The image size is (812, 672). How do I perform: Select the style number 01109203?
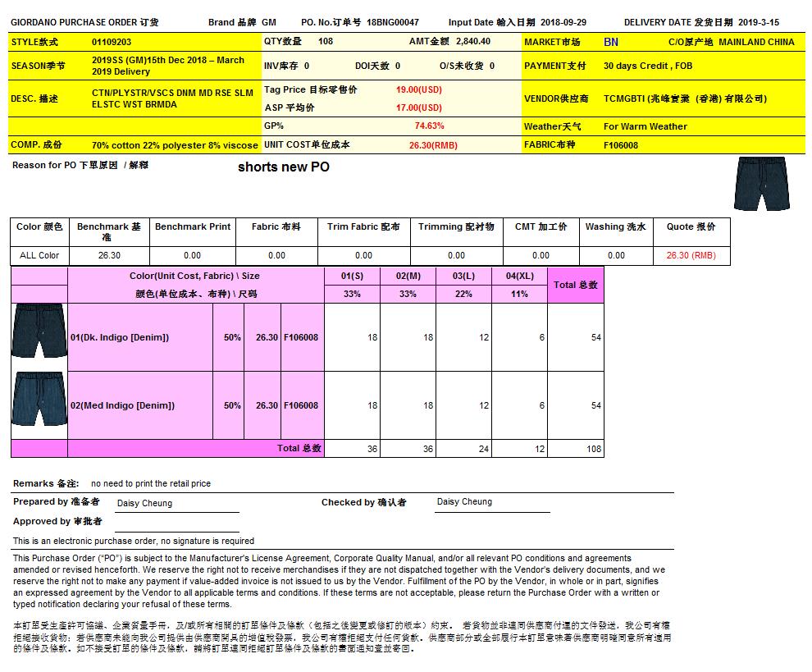tap(112, 41)
